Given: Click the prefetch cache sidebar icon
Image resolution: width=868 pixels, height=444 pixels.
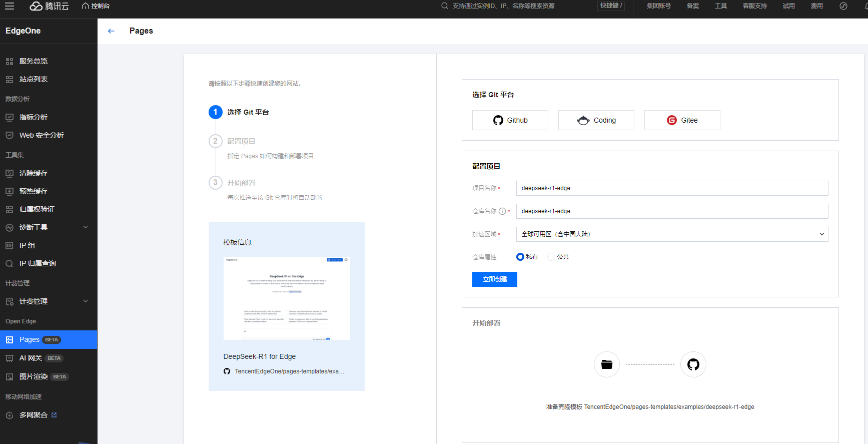Looking at the screenshot, I should (10, 191).
